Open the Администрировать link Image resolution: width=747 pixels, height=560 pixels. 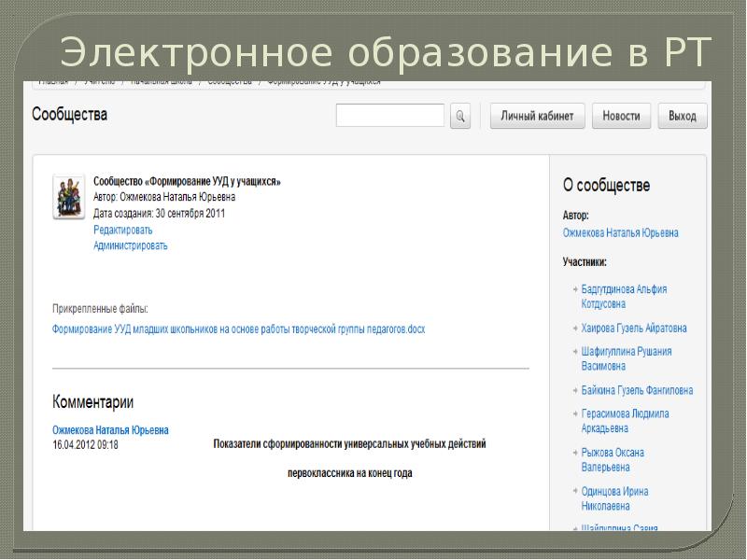coord(131,246)
